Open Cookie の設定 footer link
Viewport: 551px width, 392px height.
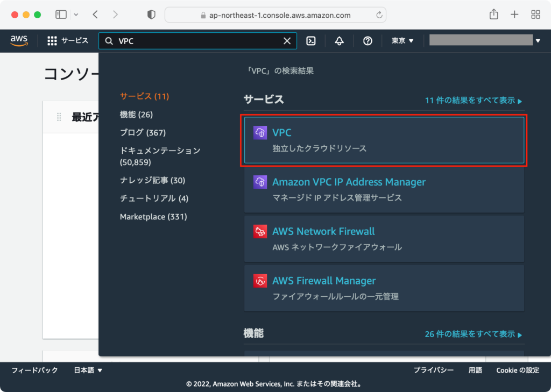click(x=518, y=370)
